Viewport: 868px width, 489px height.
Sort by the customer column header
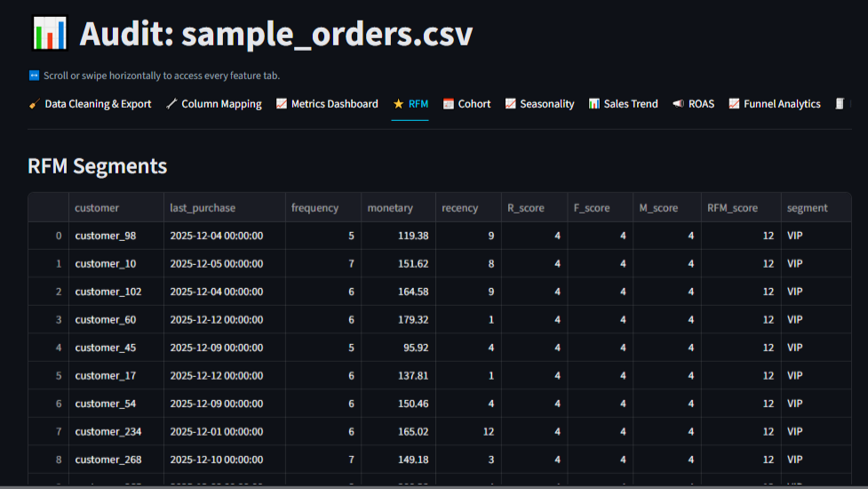[x=116, y=208]
